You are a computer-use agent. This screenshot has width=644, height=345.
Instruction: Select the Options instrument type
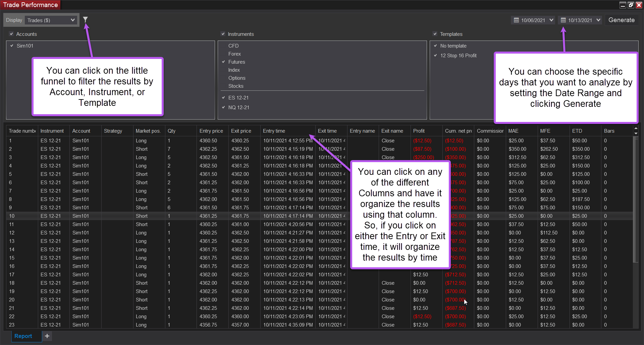(x=237, y=78)
